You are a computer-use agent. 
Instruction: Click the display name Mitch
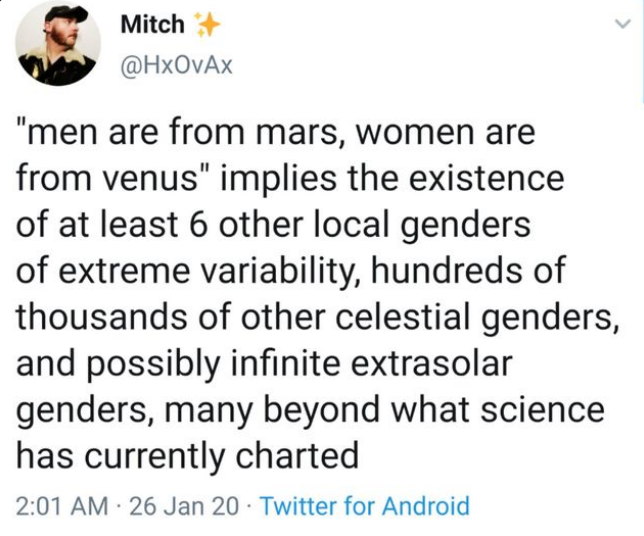coord(151,24)
